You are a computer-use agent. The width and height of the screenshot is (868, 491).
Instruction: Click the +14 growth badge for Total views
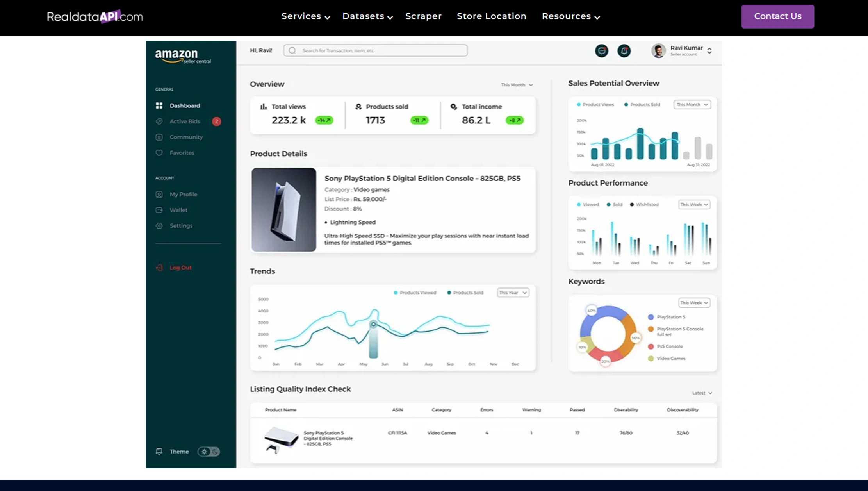point(324,120)
